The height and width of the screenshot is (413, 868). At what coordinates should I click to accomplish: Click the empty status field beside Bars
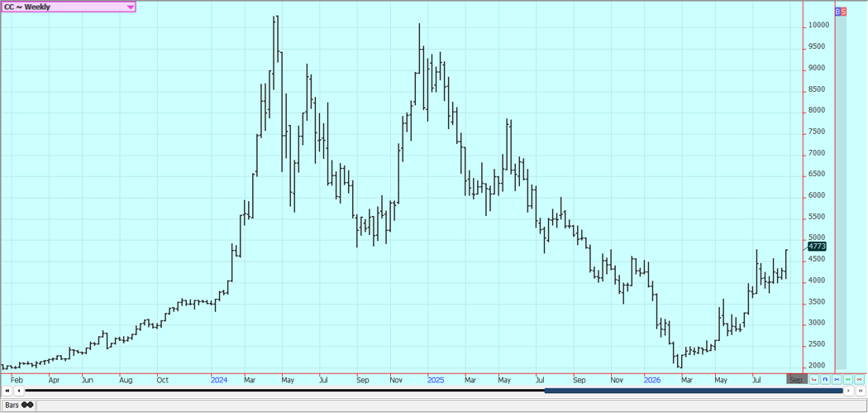click(x=451, y=406)
